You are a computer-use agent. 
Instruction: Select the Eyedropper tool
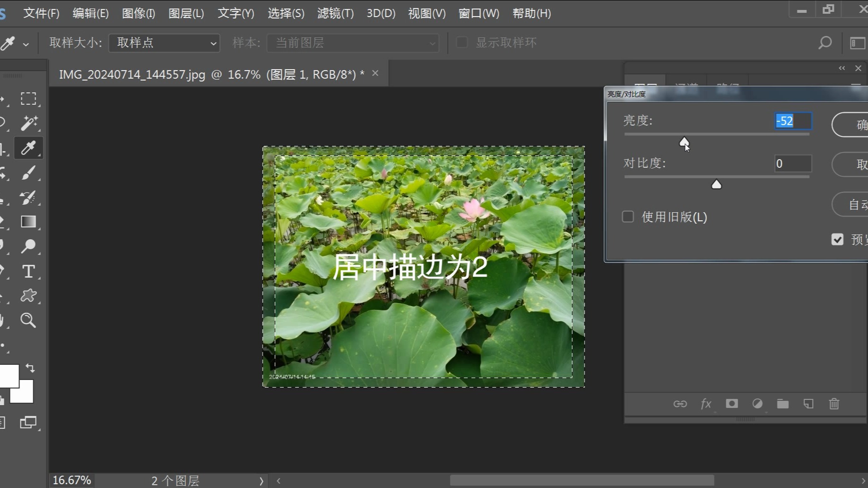[x=28, y=148]
